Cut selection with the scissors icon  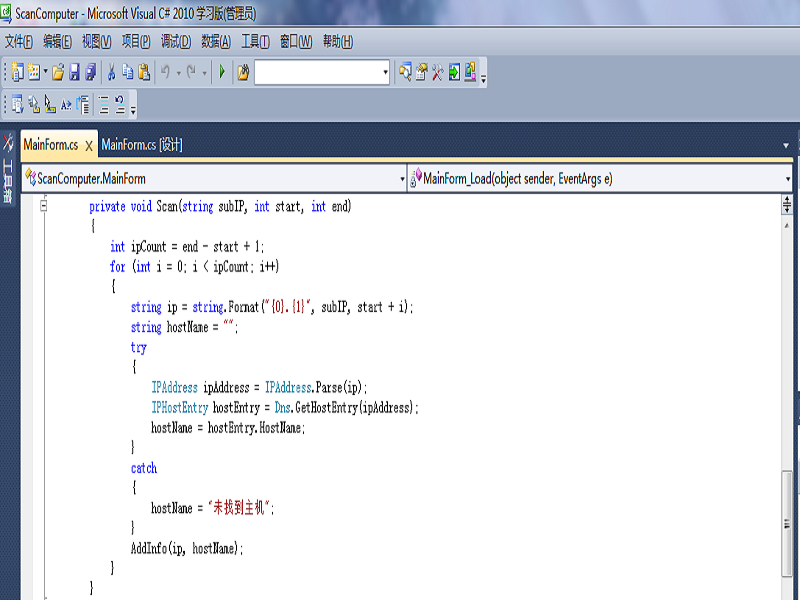tap(111, 72)
